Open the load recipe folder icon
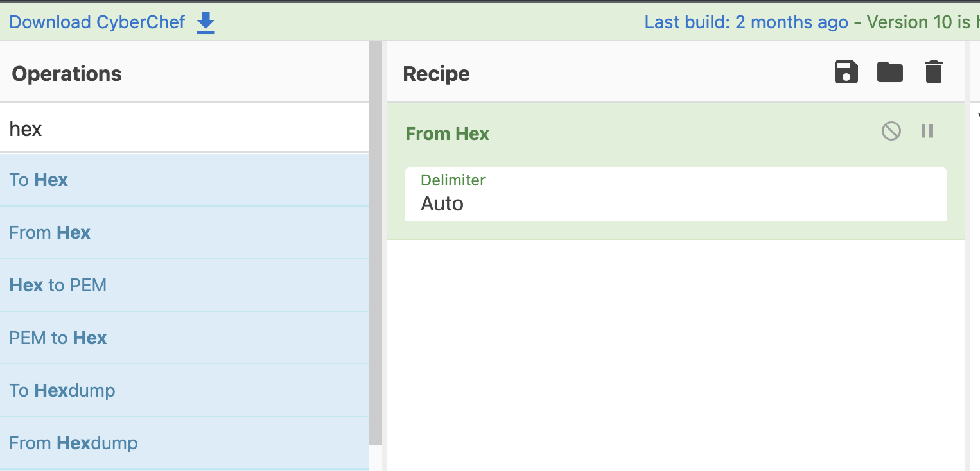This screenshot has width=980, height=471. (889, 72)
